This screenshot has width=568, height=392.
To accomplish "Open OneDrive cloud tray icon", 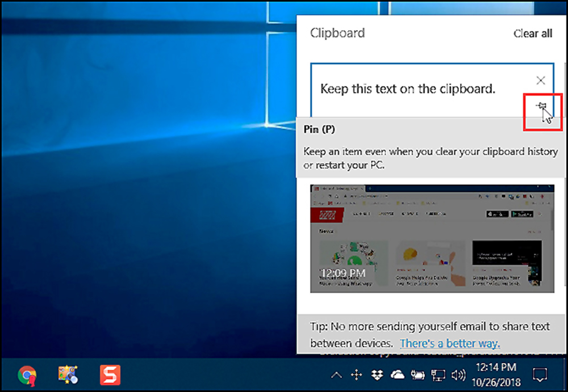I will (x=397, y=375).
